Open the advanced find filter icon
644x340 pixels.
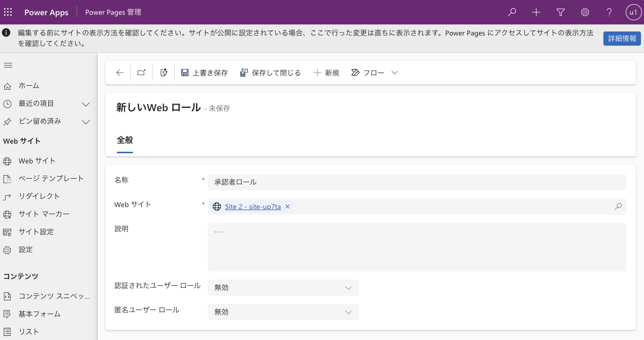pos(561,12)
